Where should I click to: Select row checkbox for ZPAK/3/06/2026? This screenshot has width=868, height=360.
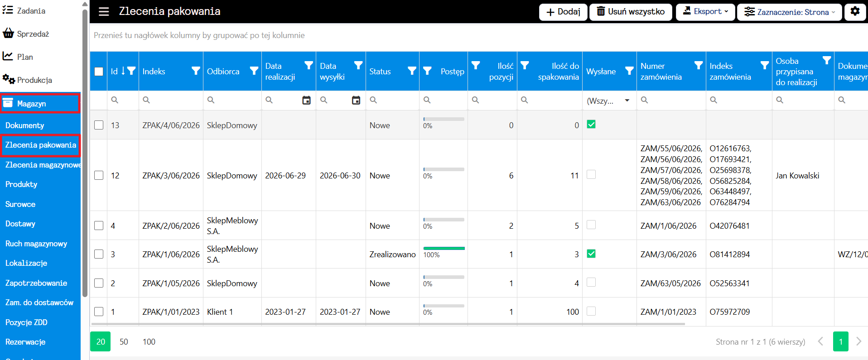99,175
